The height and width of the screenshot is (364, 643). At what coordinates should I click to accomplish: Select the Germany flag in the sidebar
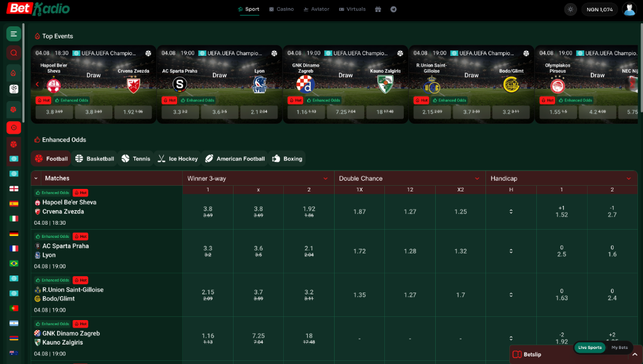[x=14, y=233]
